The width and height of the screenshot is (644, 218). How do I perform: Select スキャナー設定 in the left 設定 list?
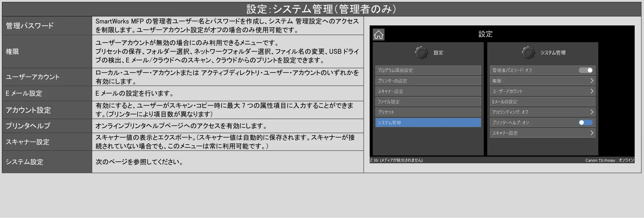(428, 91)
